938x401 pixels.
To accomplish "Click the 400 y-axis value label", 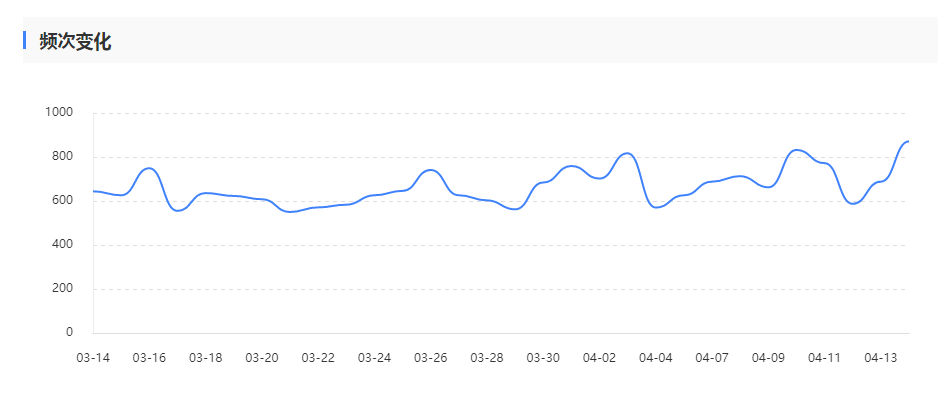I will 63,244.
